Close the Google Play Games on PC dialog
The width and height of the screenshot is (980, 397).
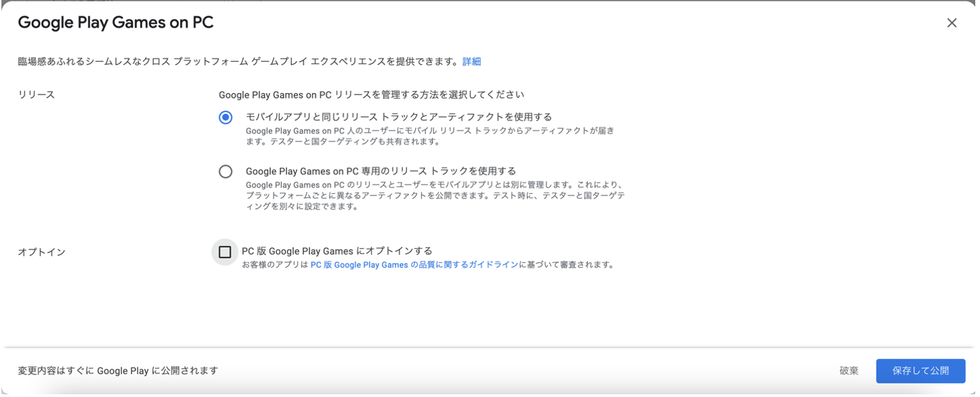(x=951, y=23)
